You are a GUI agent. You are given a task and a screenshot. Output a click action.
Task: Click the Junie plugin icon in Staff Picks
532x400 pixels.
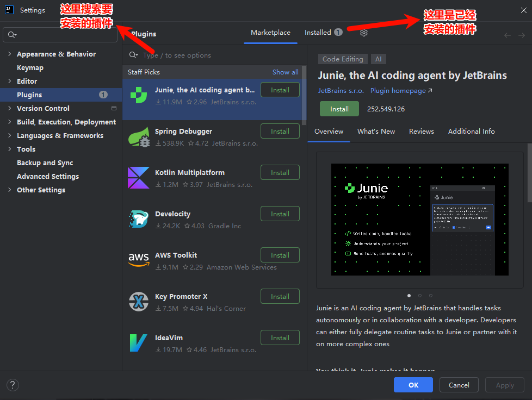[139, 95]
